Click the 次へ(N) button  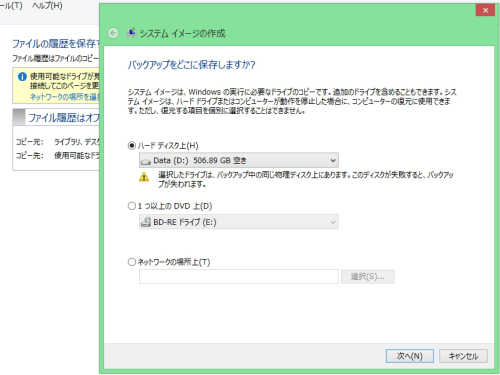tap(410, 356)
